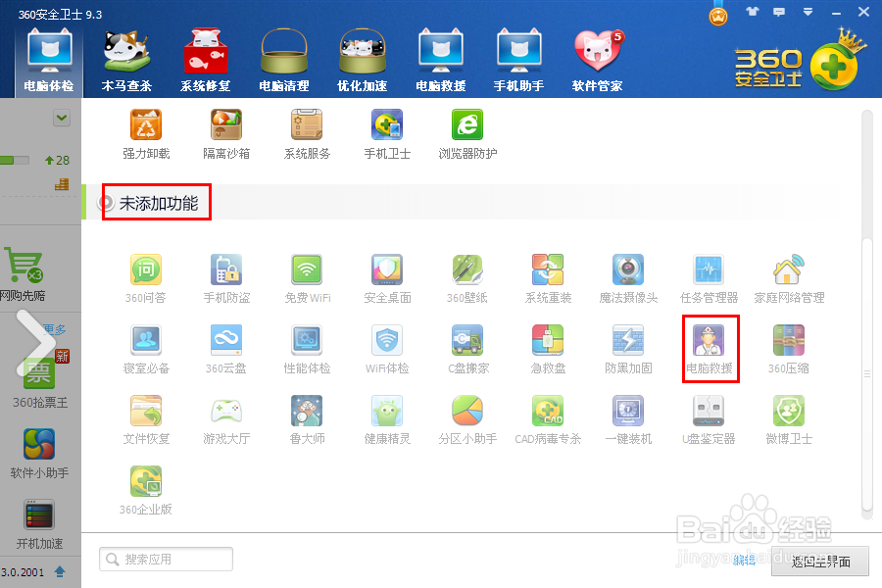Viewport: 882px width, 588px height.
Task: Add the 健康精灵 feature
Action: coord(387,419)
